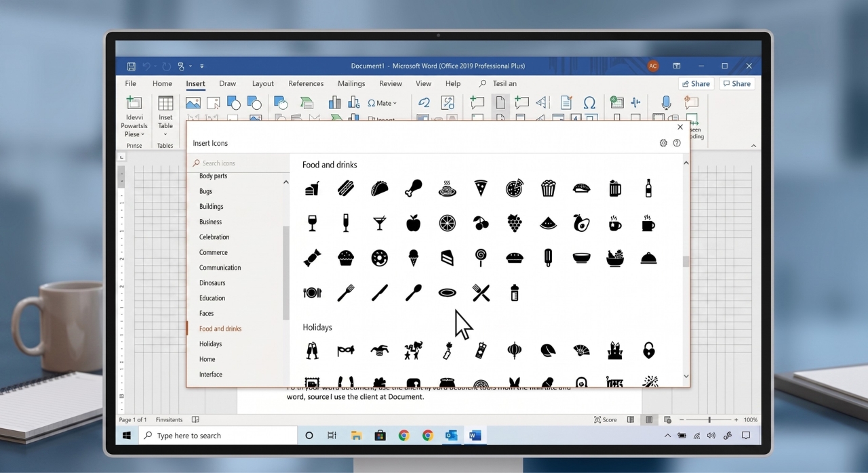Choose the heart padlock holiday icon
868x473 pixels.
point(649,350)
